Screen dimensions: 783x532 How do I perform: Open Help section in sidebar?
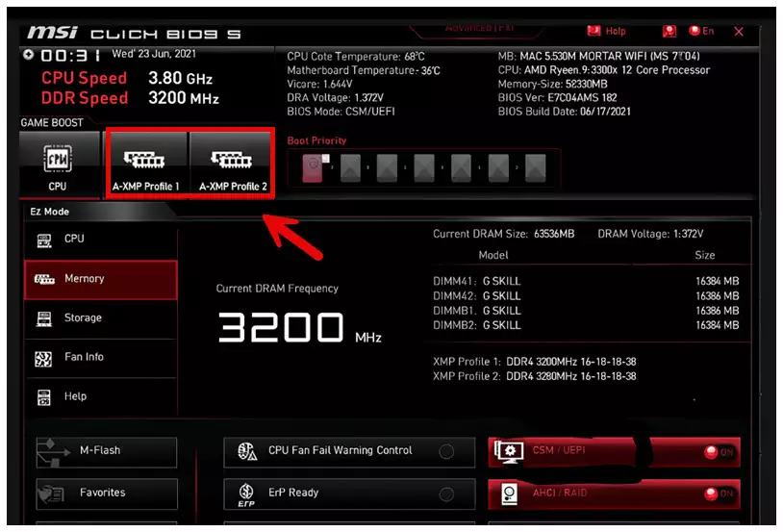pyautogui.click(x=100, y=397)
